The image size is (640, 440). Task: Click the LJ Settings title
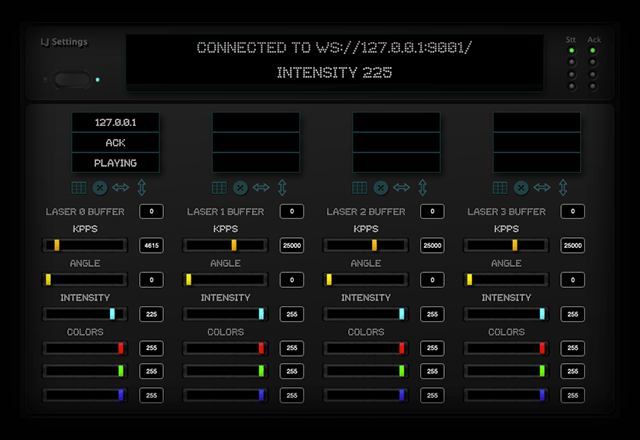click(x=63, y=42)
